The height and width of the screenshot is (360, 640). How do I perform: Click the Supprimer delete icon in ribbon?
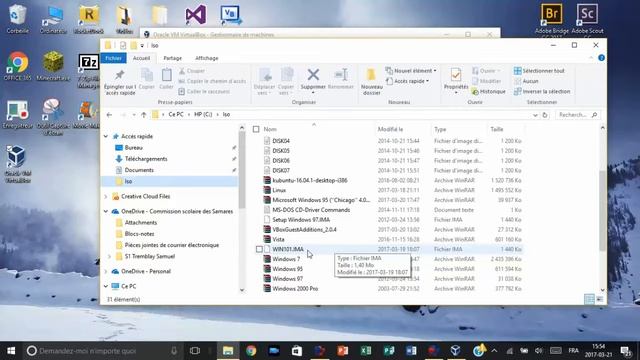coord(313,75)
